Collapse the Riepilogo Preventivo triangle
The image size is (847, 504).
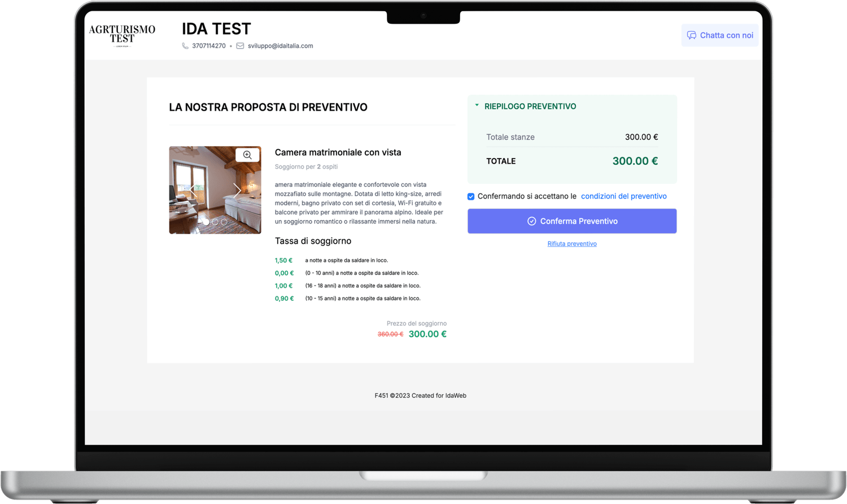click(477, 106)
